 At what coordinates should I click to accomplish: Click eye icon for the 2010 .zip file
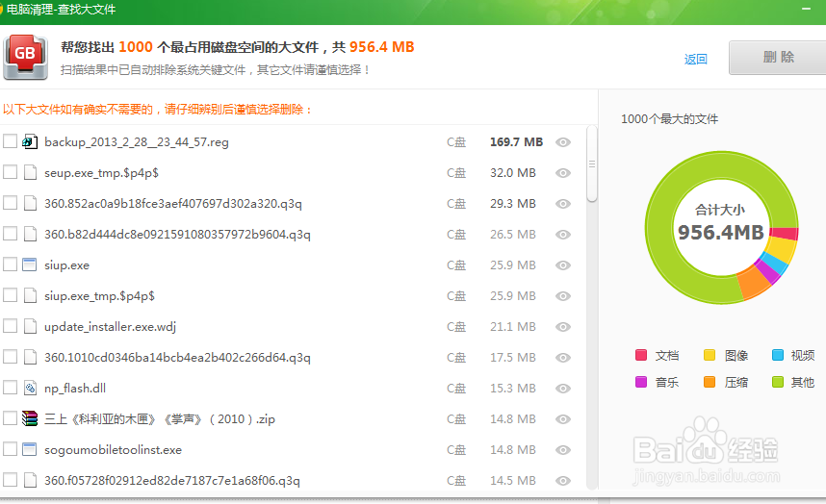563,419
